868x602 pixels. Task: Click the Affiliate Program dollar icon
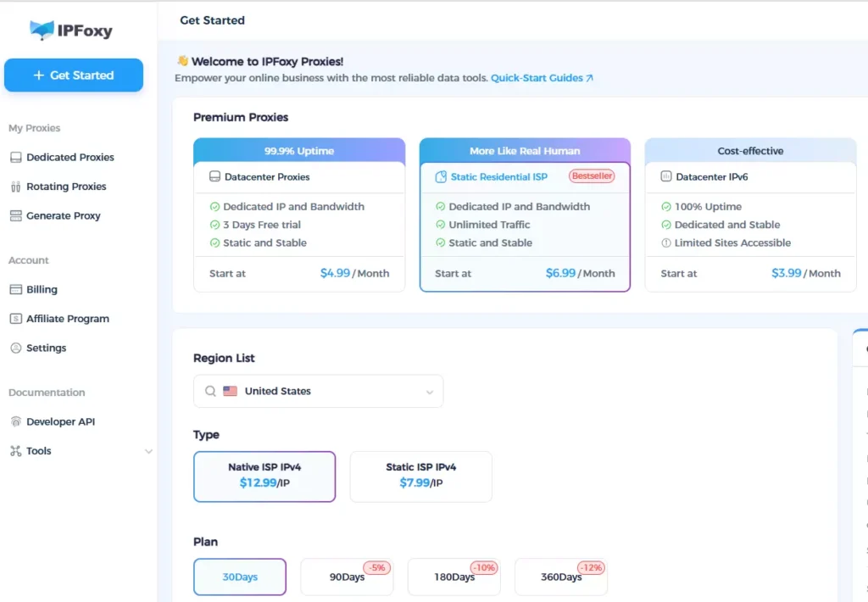(x=15, y=319)
